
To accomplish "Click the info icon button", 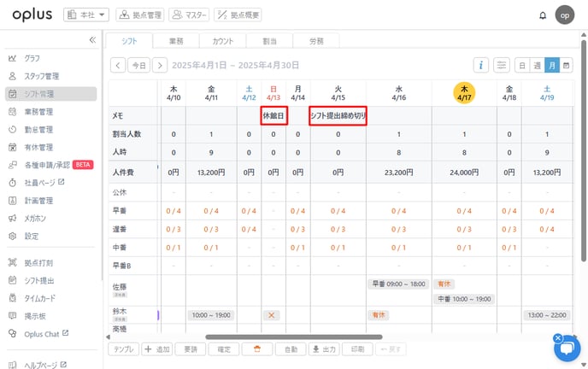I will pos(482,65).
